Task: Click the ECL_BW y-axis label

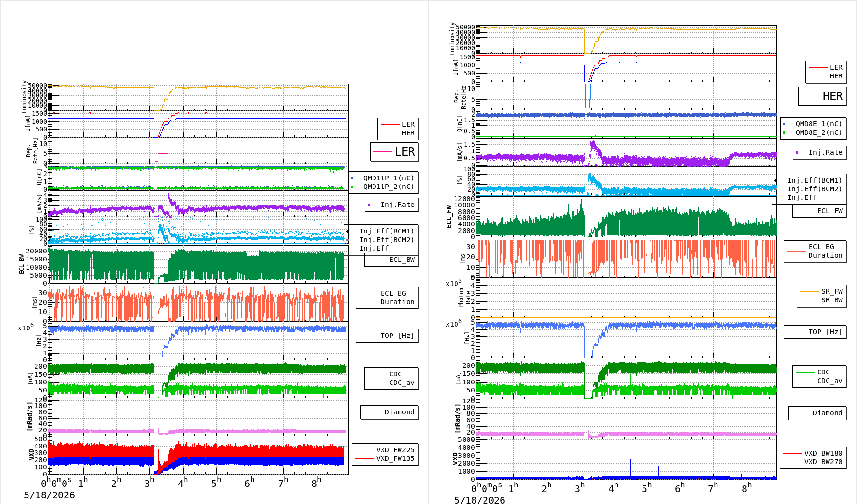Action: coord(21,264)
